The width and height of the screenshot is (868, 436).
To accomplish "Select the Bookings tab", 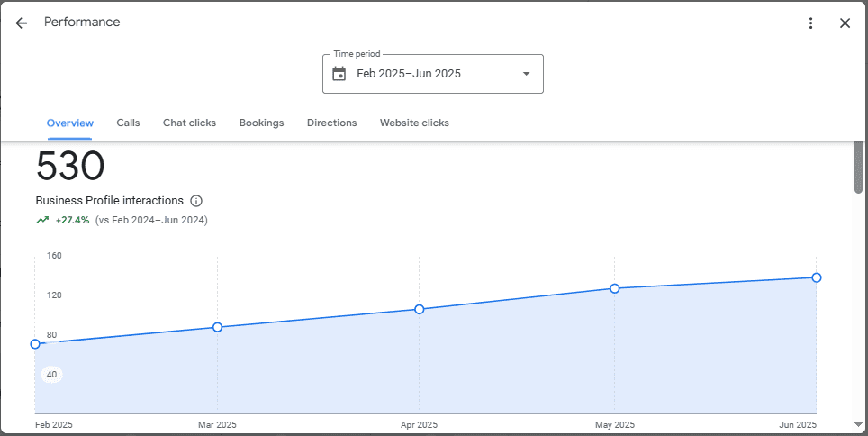I will (x=261, y=123).
